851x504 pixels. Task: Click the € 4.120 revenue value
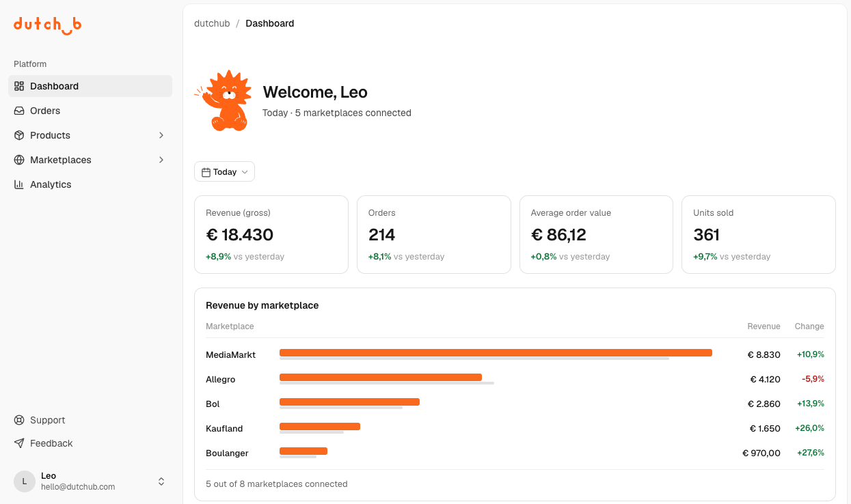(x=765, y=380)
